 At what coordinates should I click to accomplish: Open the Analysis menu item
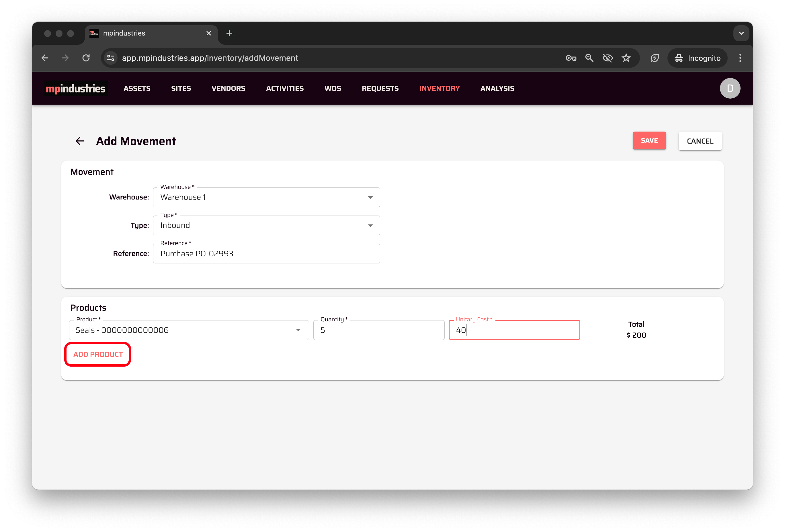(497, 89)
